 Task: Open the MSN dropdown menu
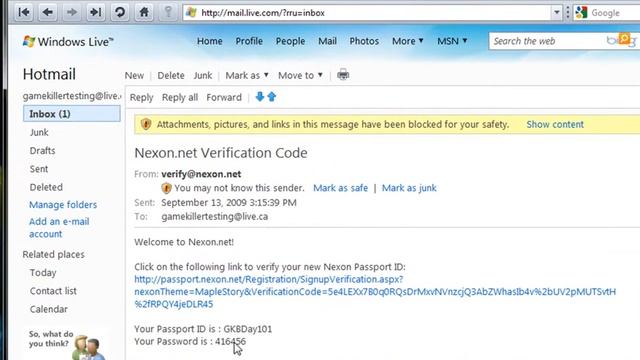pyautogui.click(x=452, y=41)
